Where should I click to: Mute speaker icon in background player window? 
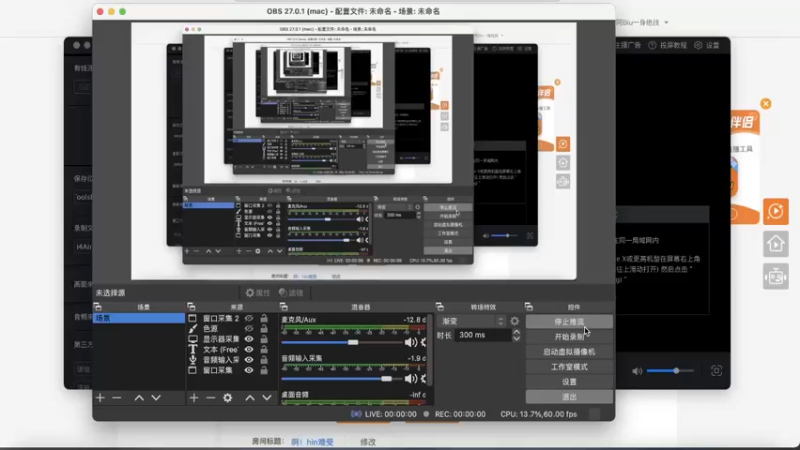pos(637,371)
